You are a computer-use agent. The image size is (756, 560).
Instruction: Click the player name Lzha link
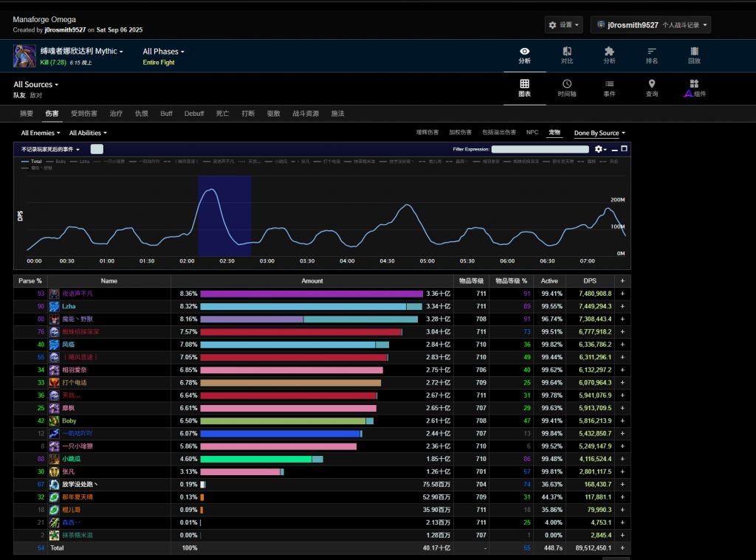point(69,306)
